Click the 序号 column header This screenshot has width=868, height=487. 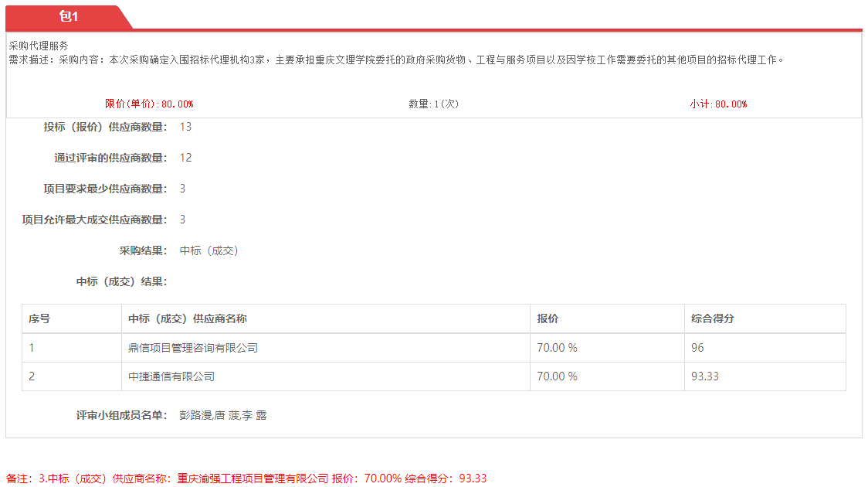(x=39, y=318)
